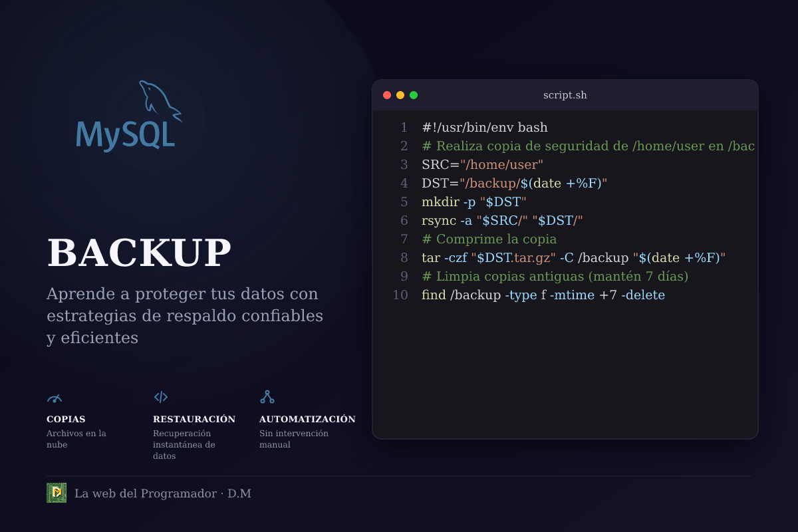
Task: Click the 'find /backup -type f' line
Action: (x=543, y=295)
